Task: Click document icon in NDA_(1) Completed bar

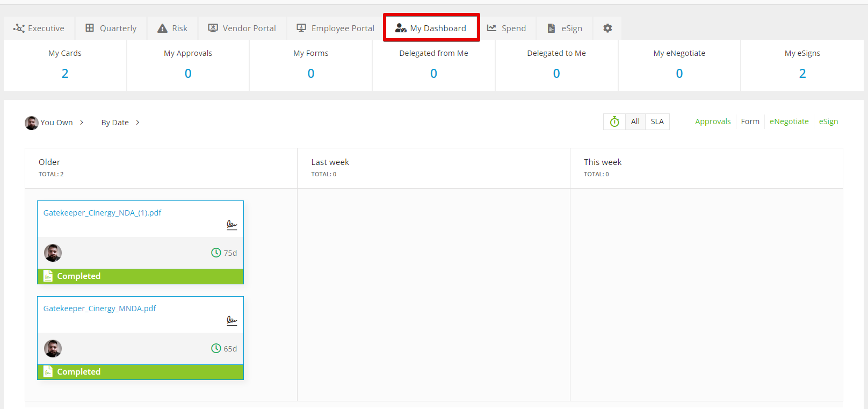Action: (48, 276)
